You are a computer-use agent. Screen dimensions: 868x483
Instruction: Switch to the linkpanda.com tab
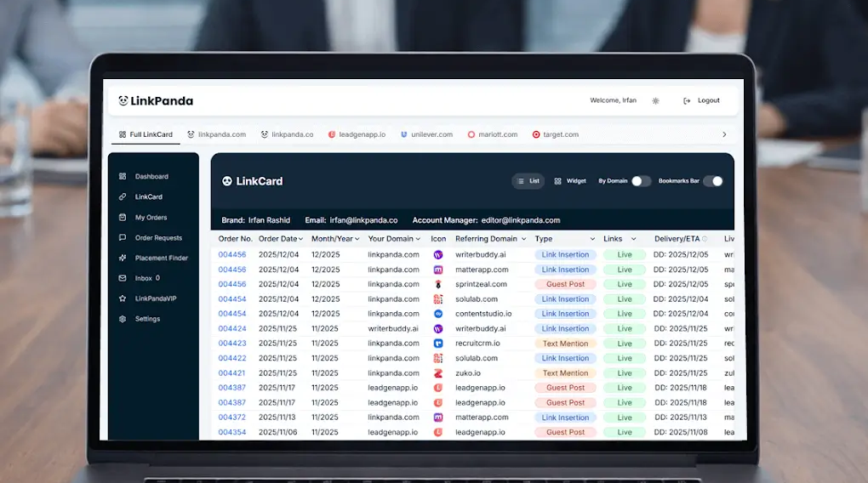(216, 134)
